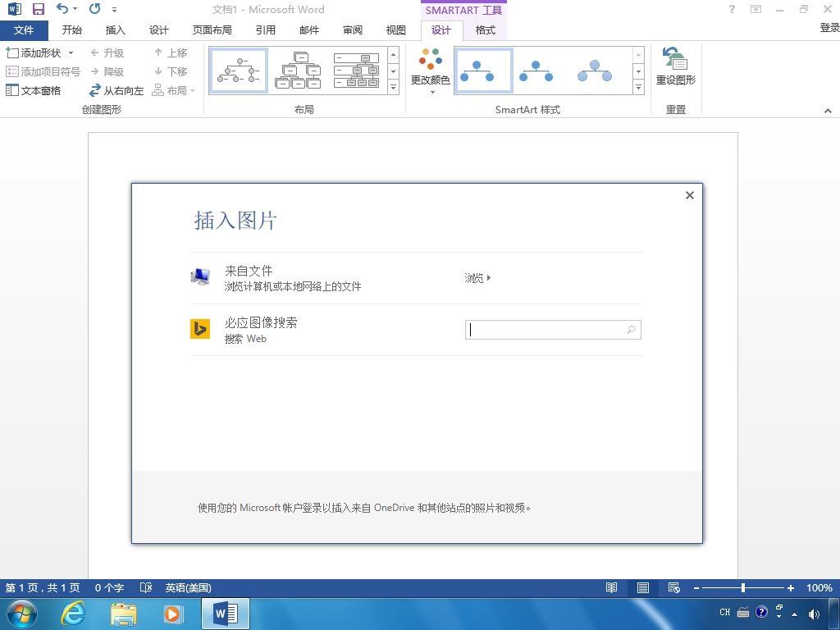Viewport: 840px width, 630px height.
Task: Open Internet Explorer from taskbar
Action: pyautogui.click(x=72, y=614)
